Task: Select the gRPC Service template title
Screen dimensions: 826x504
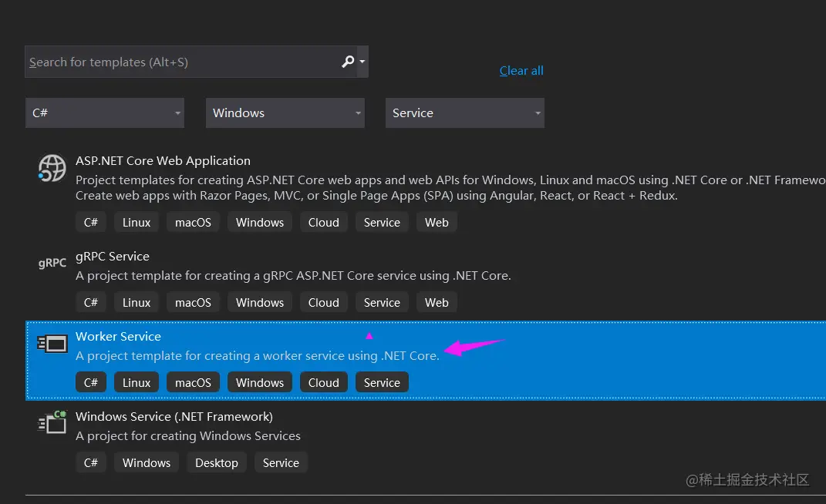Action: coord(112,257)
